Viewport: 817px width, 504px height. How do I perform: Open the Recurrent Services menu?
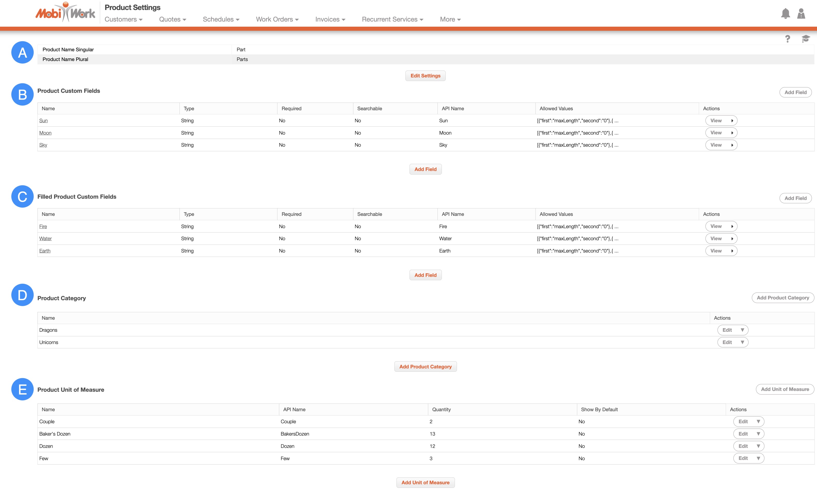tap(392, 19)
